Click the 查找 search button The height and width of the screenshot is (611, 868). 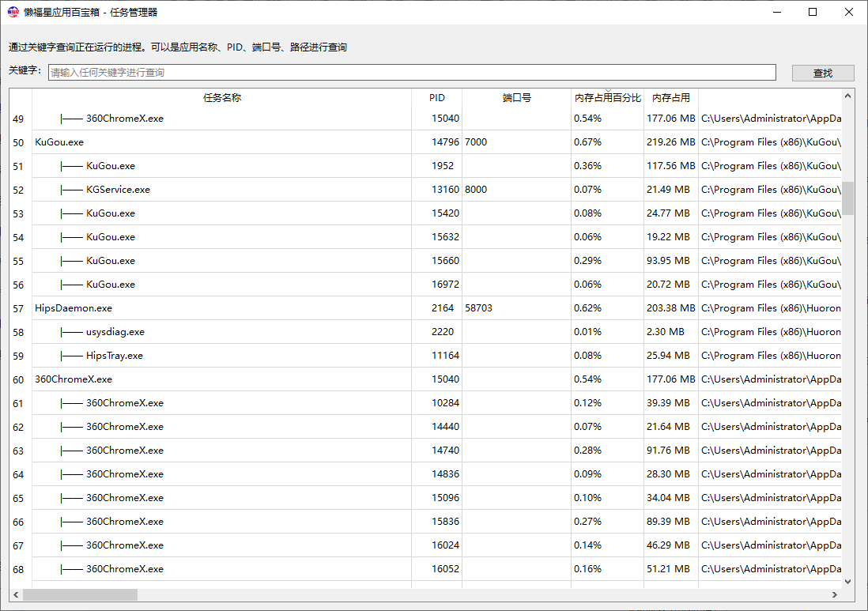823,73
